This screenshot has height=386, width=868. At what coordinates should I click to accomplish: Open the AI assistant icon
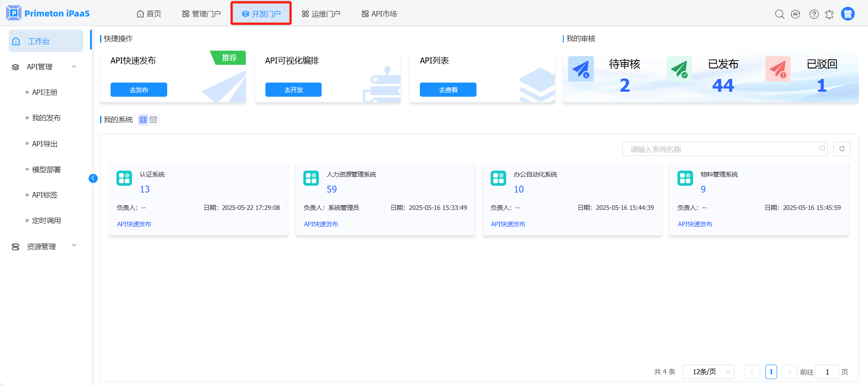pyautogui.click(x=795, y=14)
